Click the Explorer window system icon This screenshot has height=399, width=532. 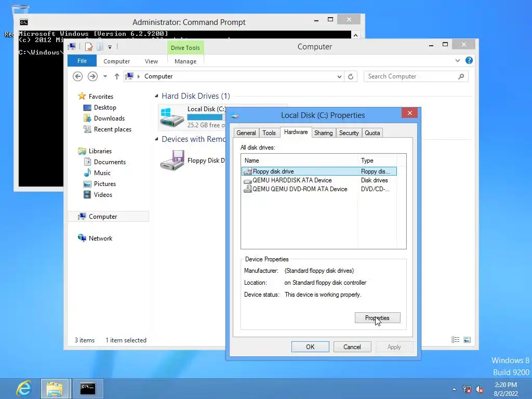pyautogui.click(x=72, y=46)
